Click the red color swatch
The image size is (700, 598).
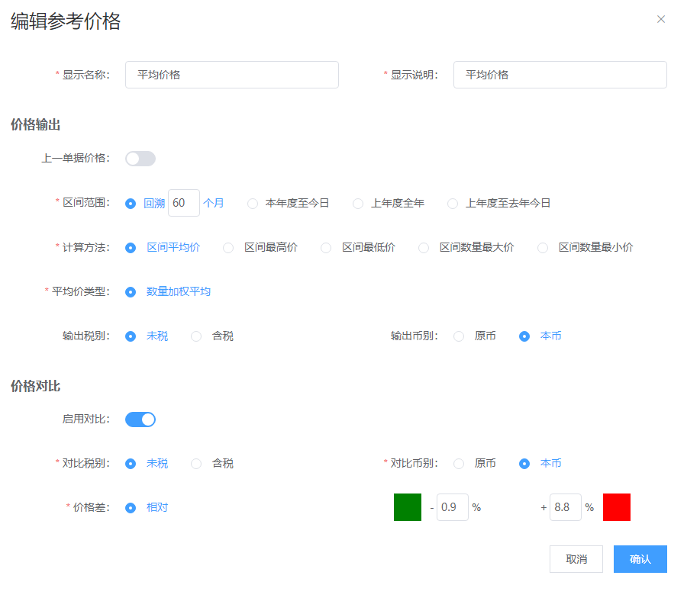pyautogui.click(x=617, y=507)
